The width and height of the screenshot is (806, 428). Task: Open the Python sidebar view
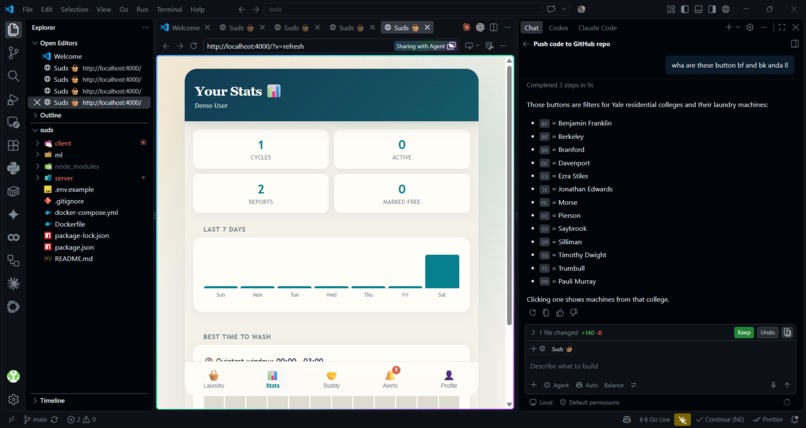(13, 168)
